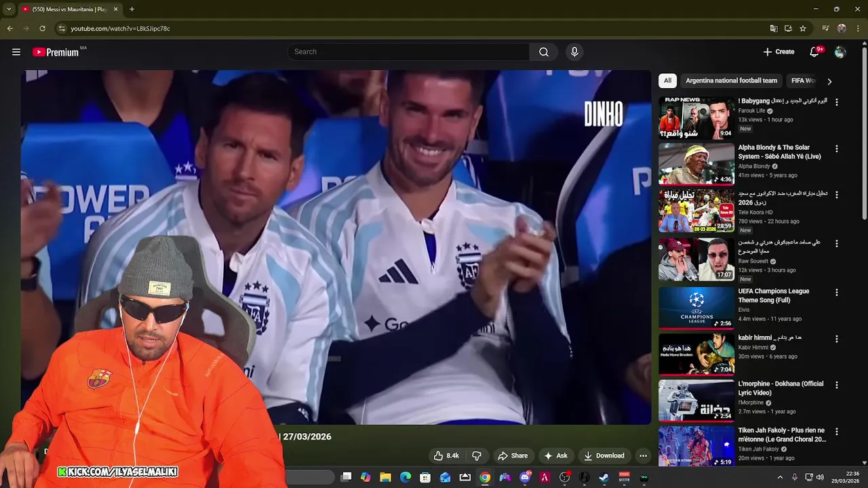Open options for Tele Koora HD video
The image size is (868, 488).
[836, 195]
